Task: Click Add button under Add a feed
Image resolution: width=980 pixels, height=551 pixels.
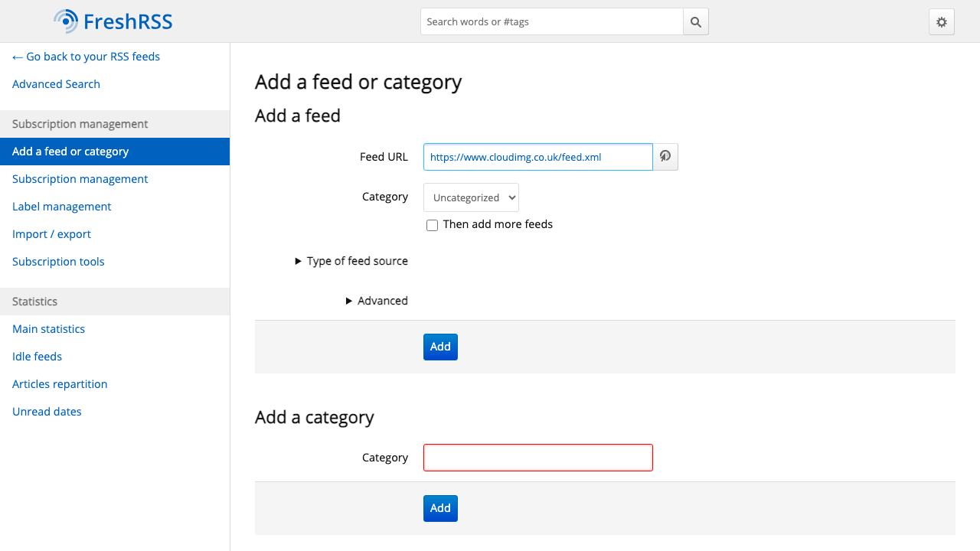Action: click(440, 347)
